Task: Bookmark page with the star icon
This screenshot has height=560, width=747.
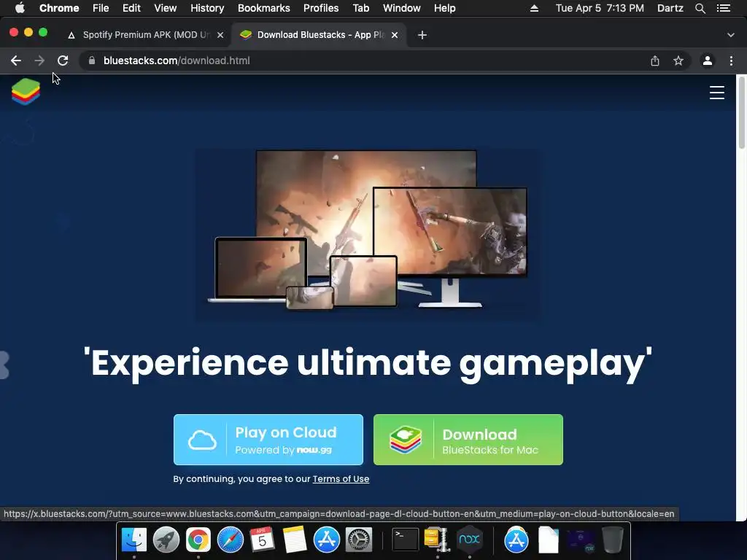Action: (678, 61)
